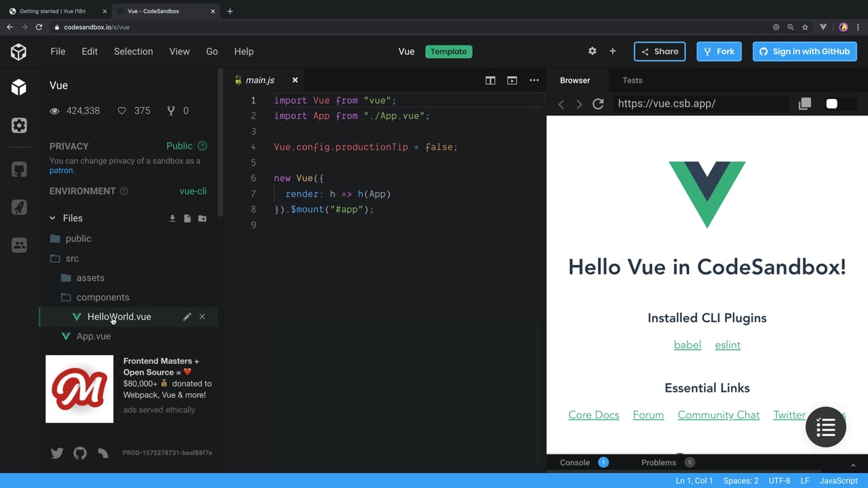868x488 pixels.
Task: Create new sandbox with plus icon
Action: [612, 52]
